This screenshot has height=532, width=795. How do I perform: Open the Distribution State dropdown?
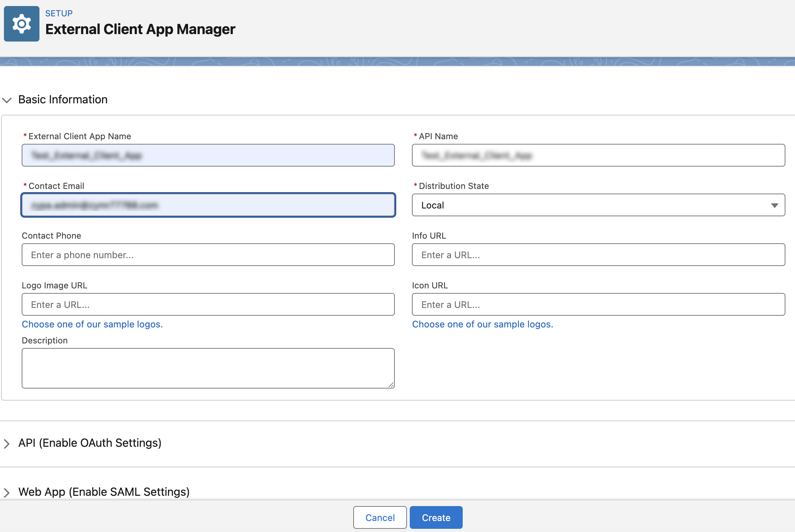pyautogui.click(x=598, y=205)
